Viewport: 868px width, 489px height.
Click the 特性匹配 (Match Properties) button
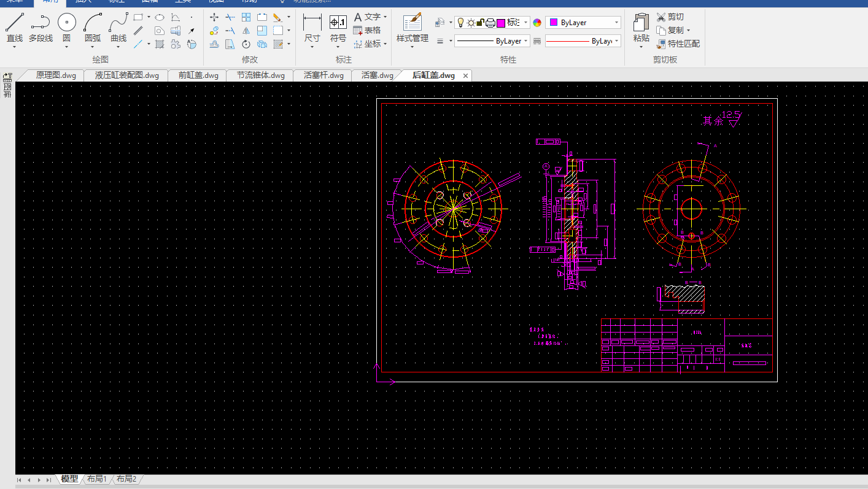(678, 44)
